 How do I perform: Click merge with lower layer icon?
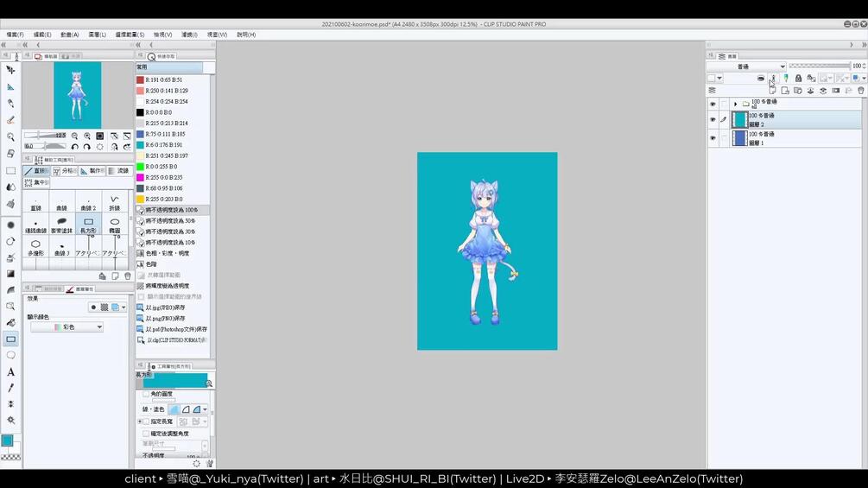(823, 91)
